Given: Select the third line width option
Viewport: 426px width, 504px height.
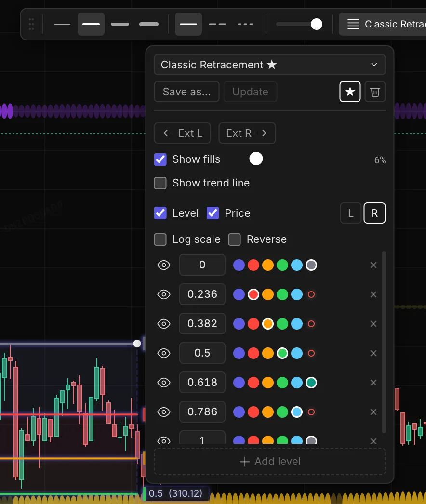Looking at the screenshot, I should click(x=120, y=24).
